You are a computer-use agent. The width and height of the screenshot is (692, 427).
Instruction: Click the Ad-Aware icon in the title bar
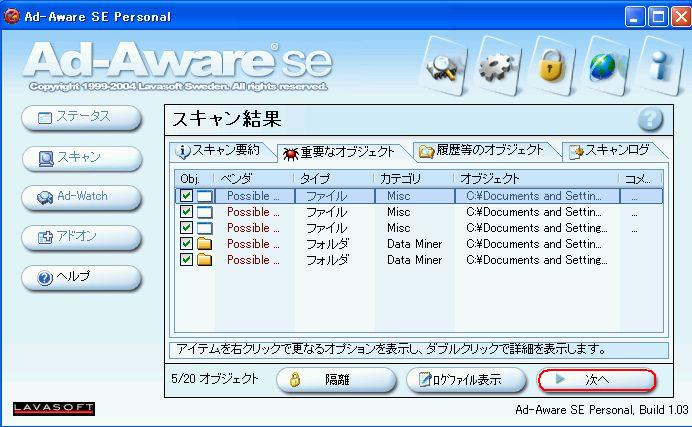click(11, 16)
